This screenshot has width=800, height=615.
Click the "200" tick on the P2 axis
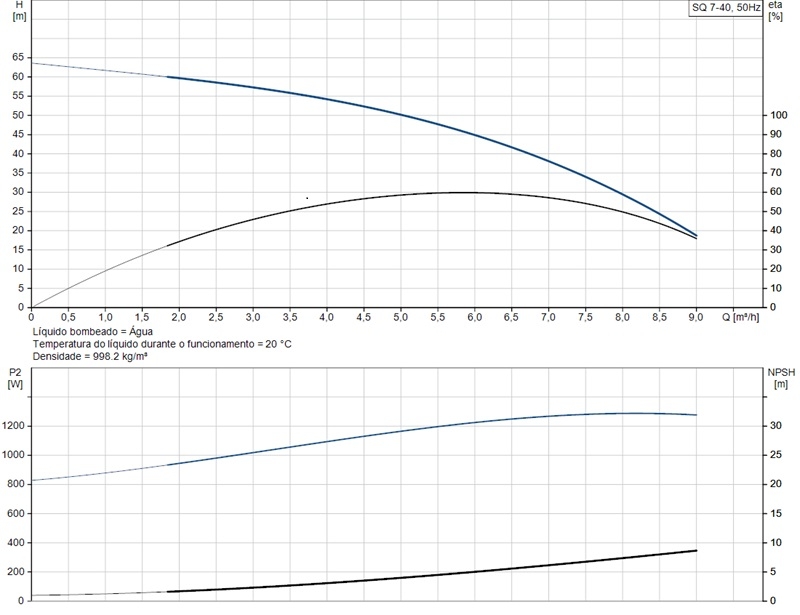tap(15, 572)
